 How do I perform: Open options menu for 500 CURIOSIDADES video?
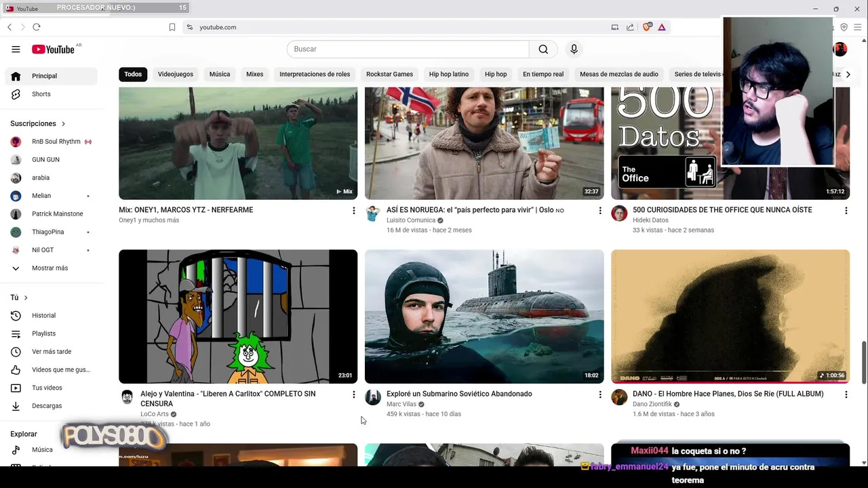click(846, 211)
